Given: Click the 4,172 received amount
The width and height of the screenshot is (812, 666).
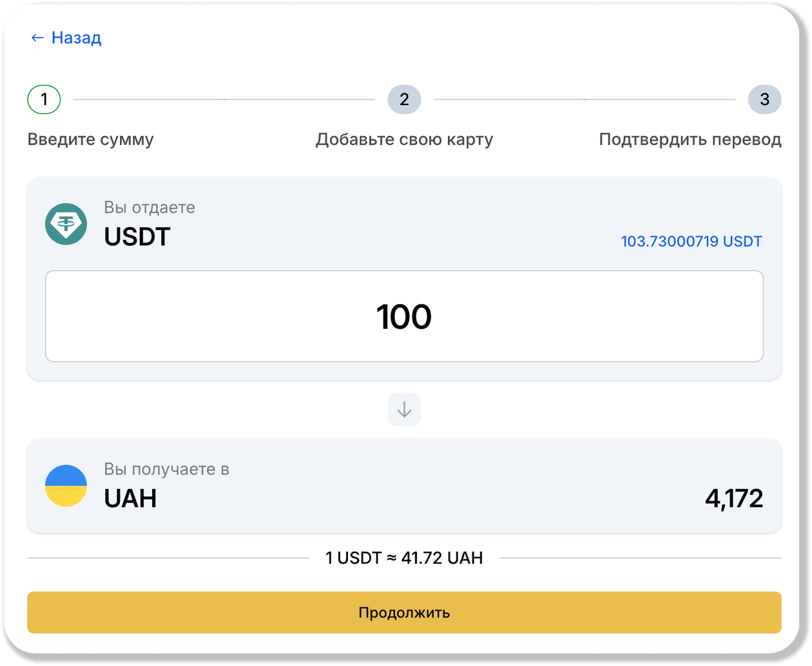Looking at the screenshot, I should (x=733, y=499).
